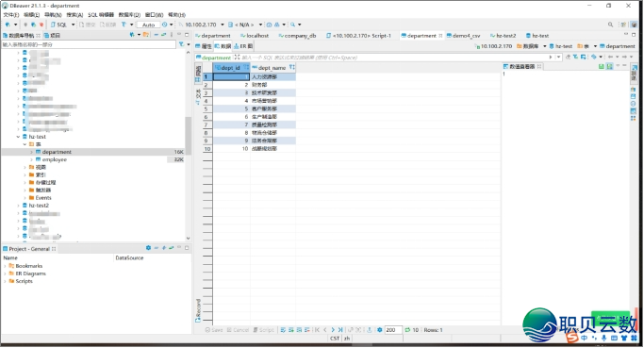This screenshot has height=348, width=644.
Task: Select the employee table in navigator
Action: tap(54, 159)
